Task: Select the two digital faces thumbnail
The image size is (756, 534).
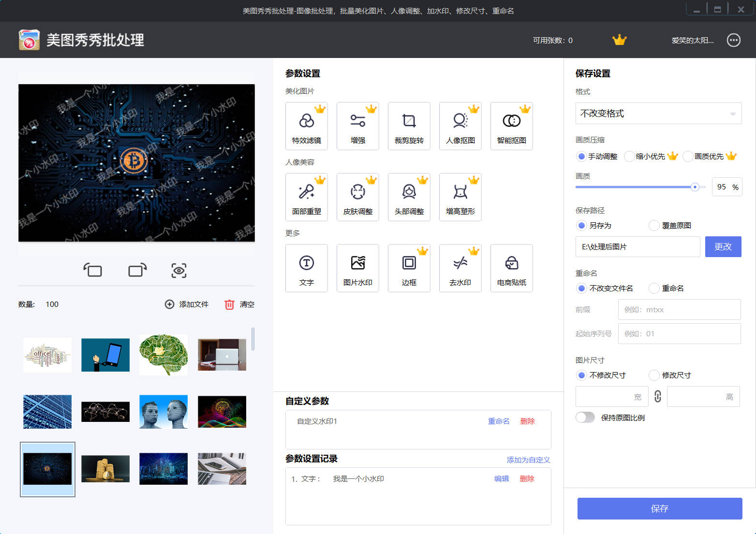Action: [x=163, y=412]
